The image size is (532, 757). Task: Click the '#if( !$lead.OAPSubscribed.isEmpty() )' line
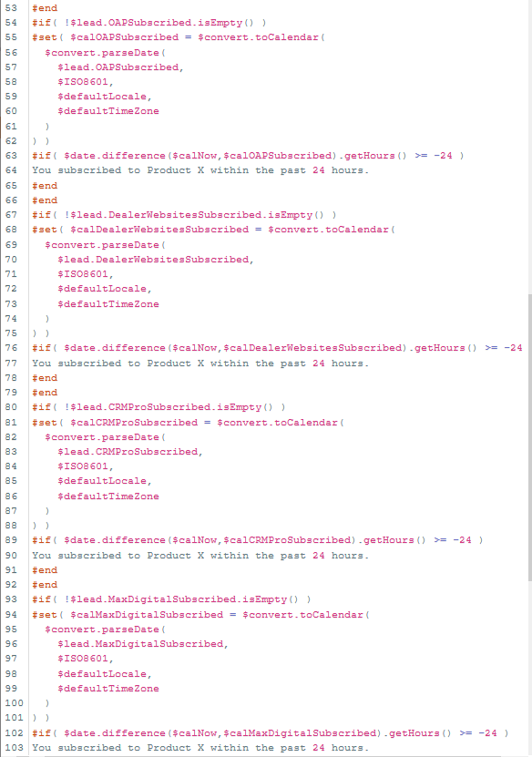(149, 23)
